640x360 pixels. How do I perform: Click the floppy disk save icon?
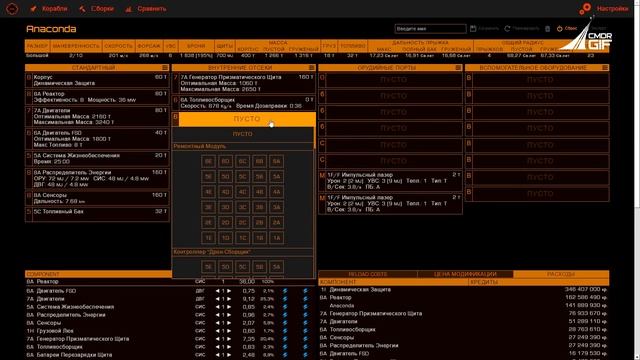473,29
